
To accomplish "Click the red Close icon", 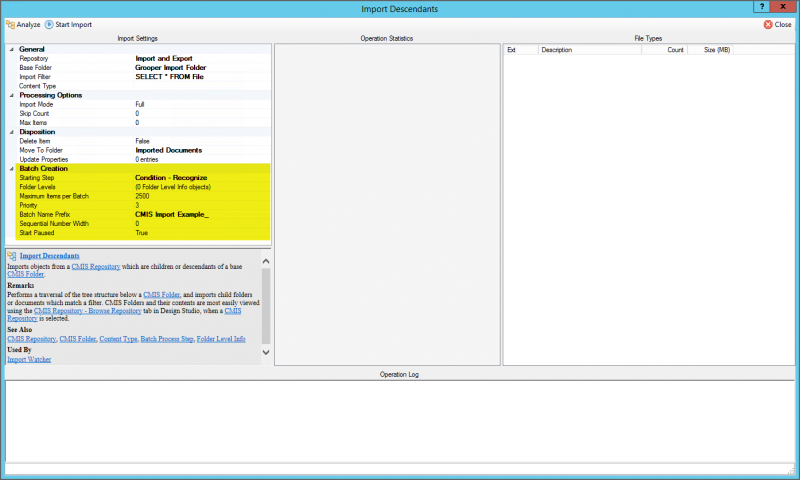I will [x=768, y=24].
